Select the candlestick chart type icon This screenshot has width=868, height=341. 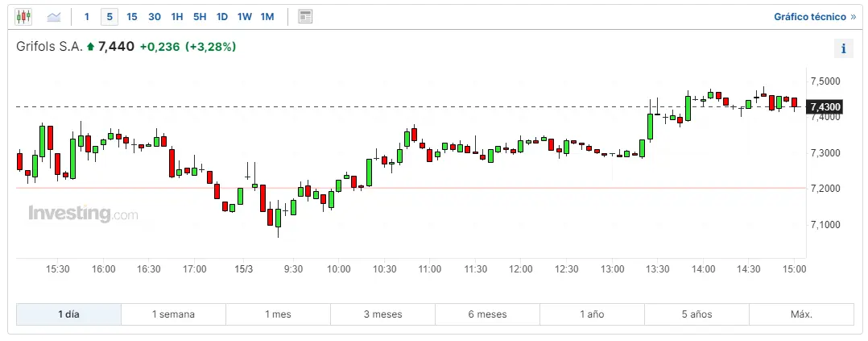pyautogui.click(x=23, y=17)
